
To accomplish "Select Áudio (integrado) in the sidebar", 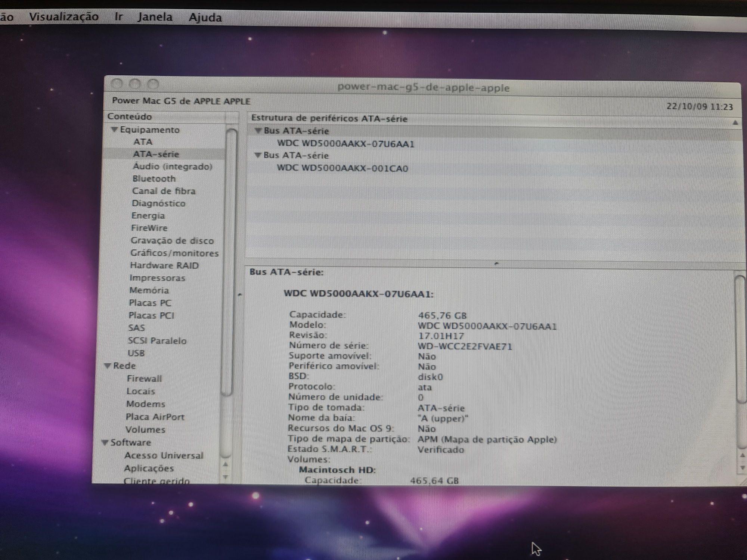I will pos(173,167).
